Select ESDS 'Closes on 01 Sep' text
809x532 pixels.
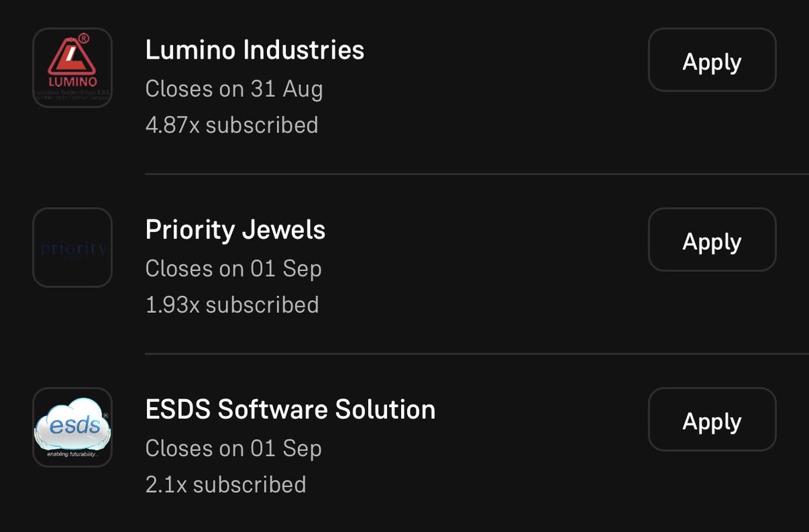point(233,449)
